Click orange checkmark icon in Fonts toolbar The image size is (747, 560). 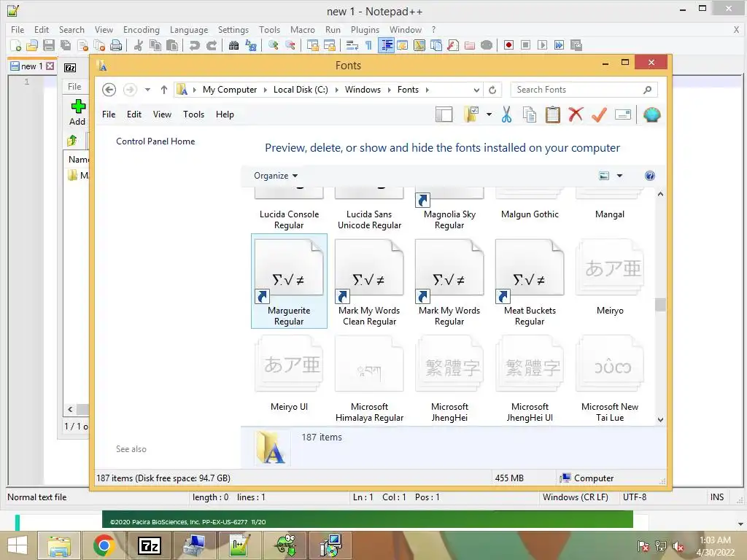pyautogui.click(x=600, y=114)
